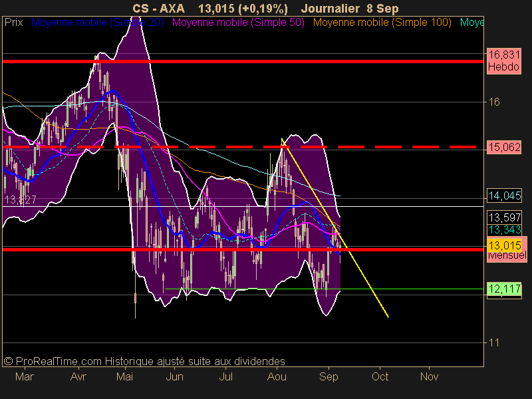Click legend "Moyenne mobile (Simple 50)"
Viewport: 532px width, 399px height.
[x=238, y=23]
